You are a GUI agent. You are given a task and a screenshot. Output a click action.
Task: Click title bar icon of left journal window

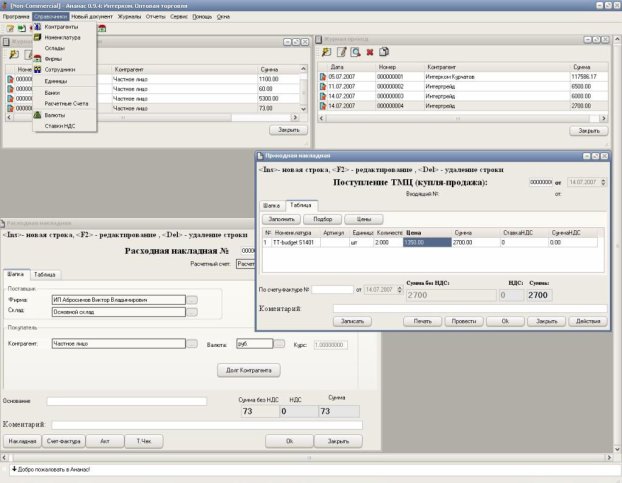point(6,42)
